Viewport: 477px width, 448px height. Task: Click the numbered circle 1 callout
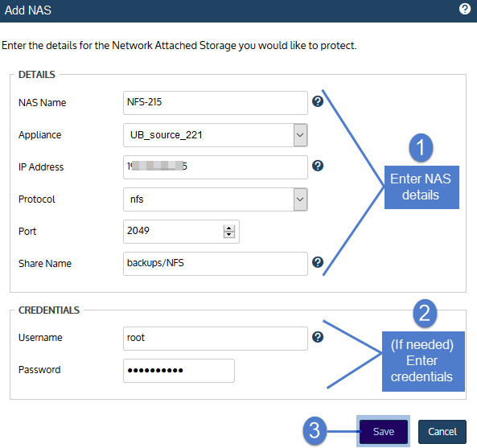coord(421,148)
